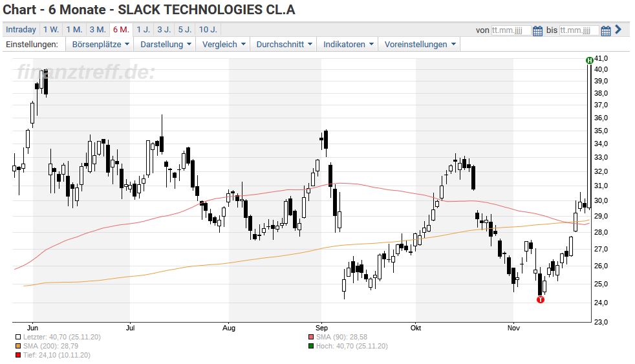Open the Darstellung dropdown
The image size is (635, 364).
pos(166,45)
